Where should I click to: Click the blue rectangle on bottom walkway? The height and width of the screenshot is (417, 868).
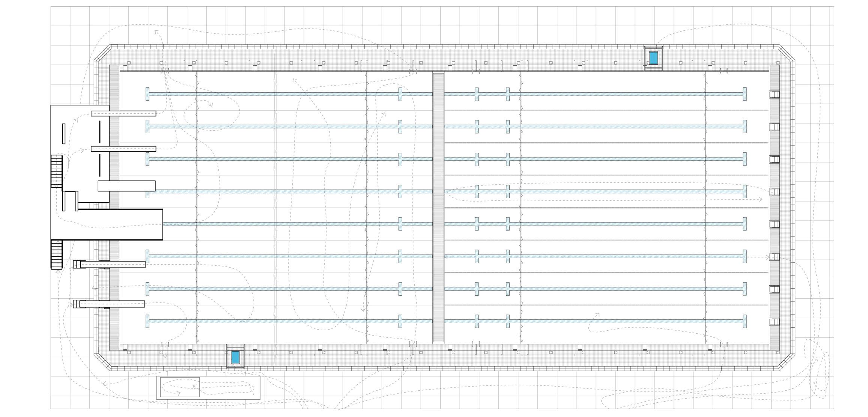point(235,357)
